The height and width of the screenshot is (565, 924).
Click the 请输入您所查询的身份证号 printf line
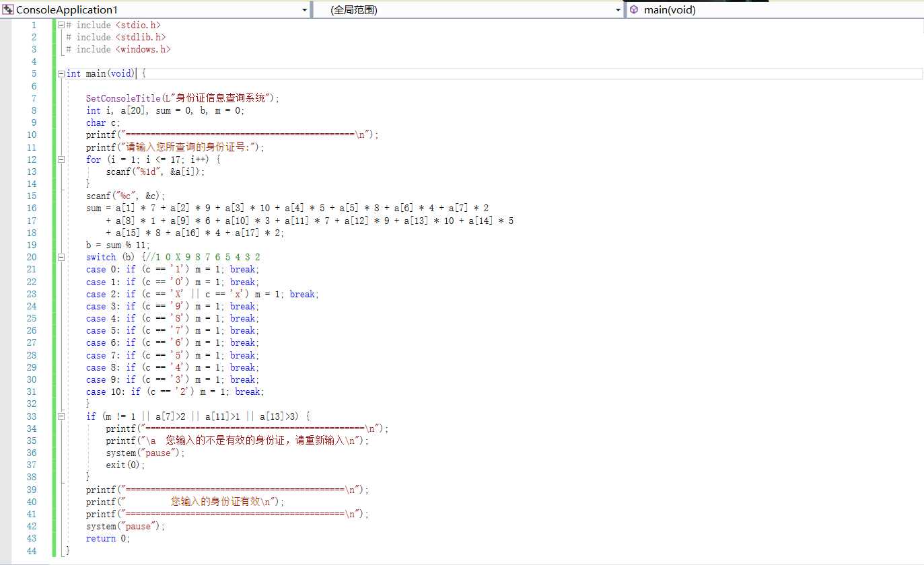tap(176, 147)
